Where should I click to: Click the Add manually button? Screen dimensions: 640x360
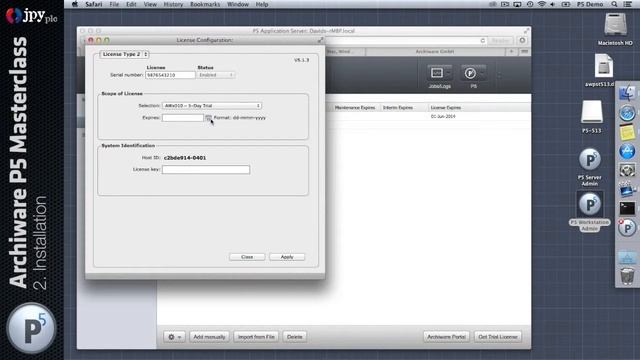209,337
